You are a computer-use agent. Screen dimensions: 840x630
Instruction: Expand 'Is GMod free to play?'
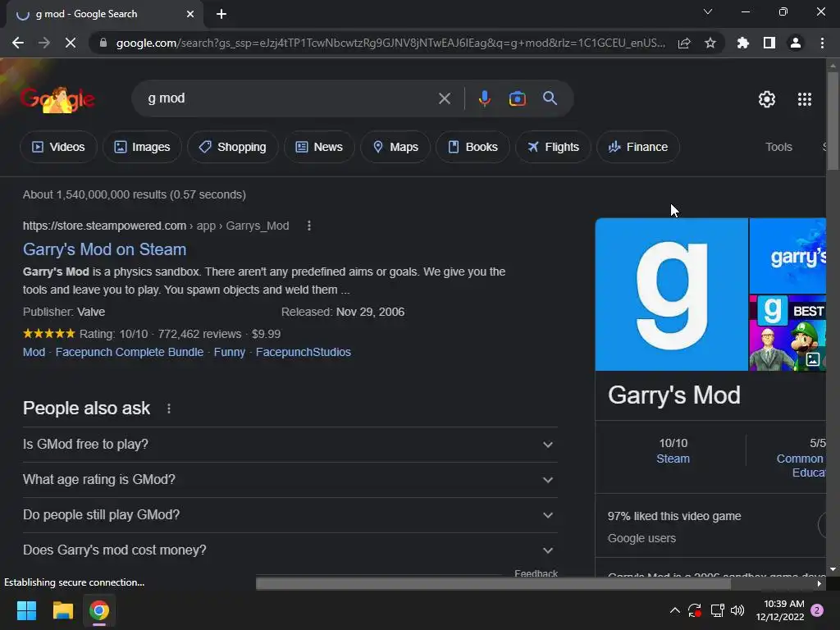[x=290, y=445]
